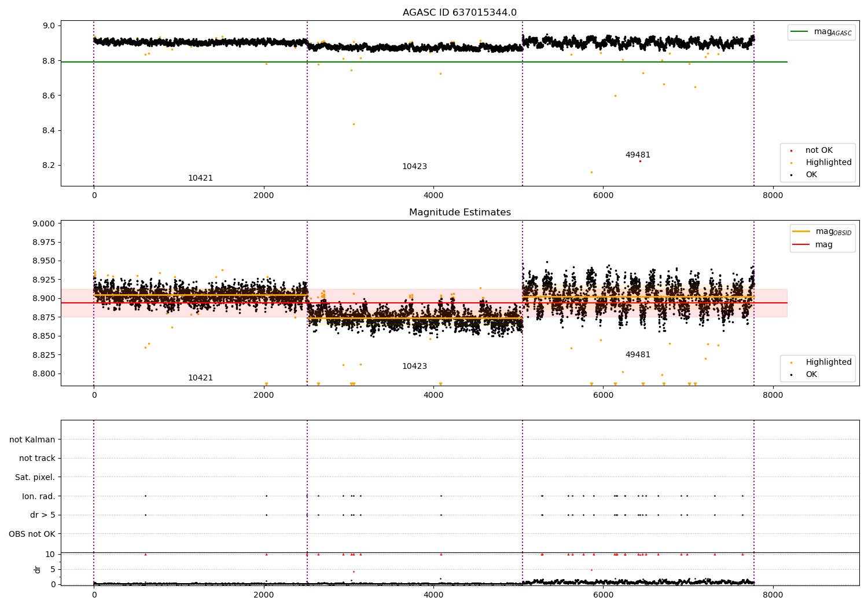This screenshot has height=608, width=868.
Task: Click the 2000 x-axis tick under the top plot
Action: 264,196
